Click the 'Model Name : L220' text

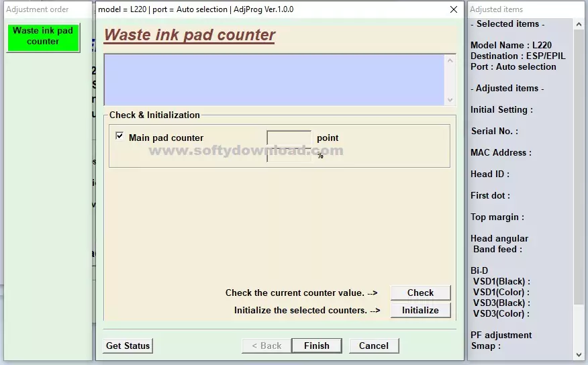[511, 46]
